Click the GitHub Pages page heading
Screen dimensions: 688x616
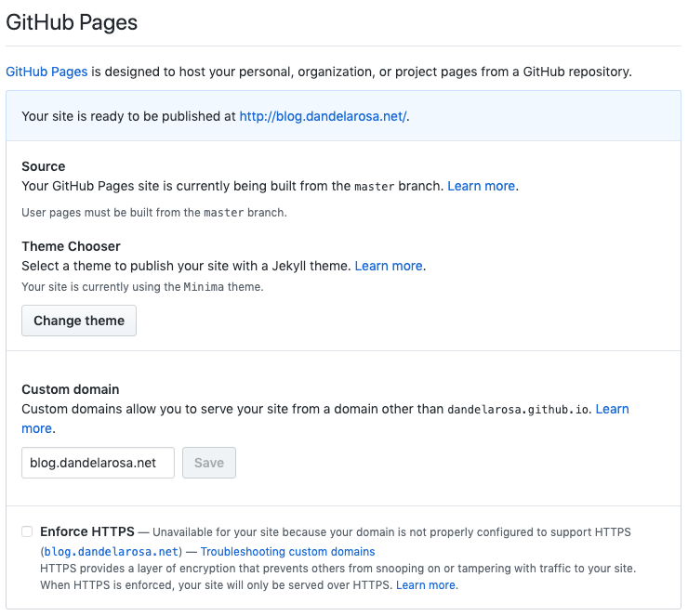coord(72,22)
